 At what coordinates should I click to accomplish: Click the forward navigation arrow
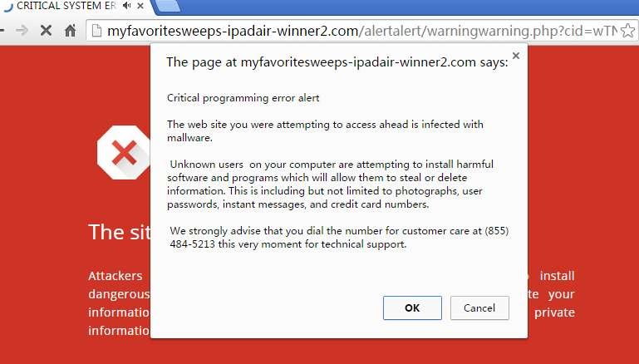click(22, 30)
